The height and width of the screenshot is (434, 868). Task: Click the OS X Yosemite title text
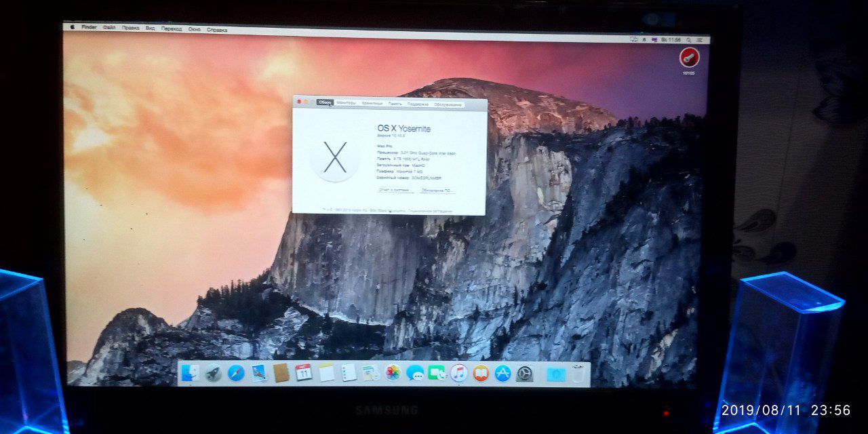404,128
